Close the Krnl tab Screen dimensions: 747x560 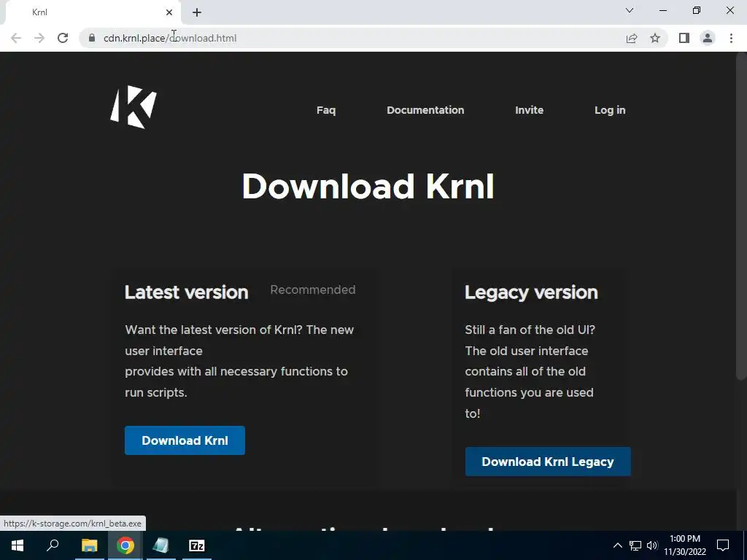tap(169, 12)
